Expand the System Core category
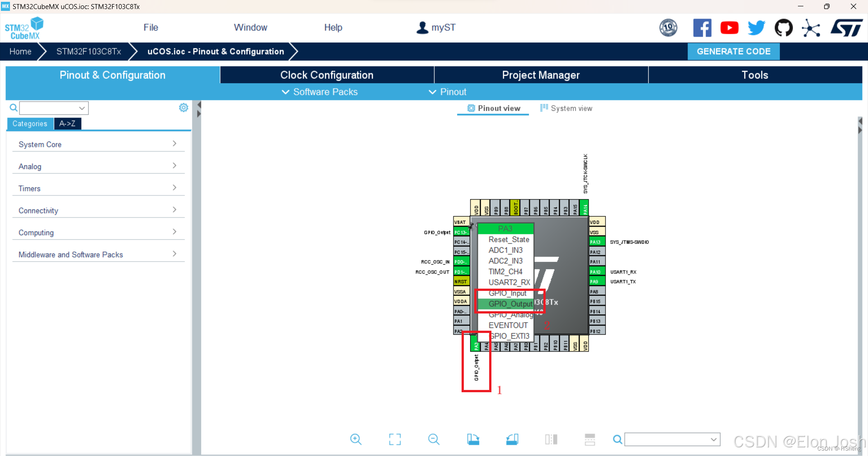The height and width of the screenshot is (456, 868). (98, 144)
